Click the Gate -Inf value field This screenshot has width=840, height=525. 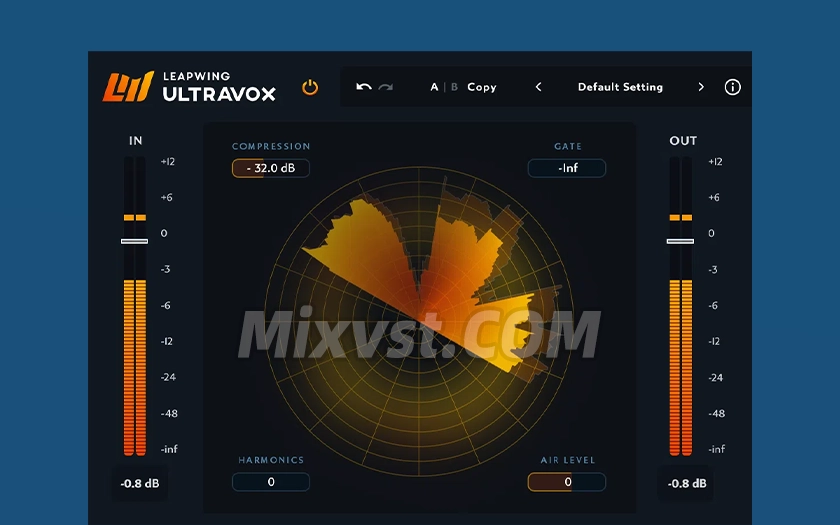(567, 168)
